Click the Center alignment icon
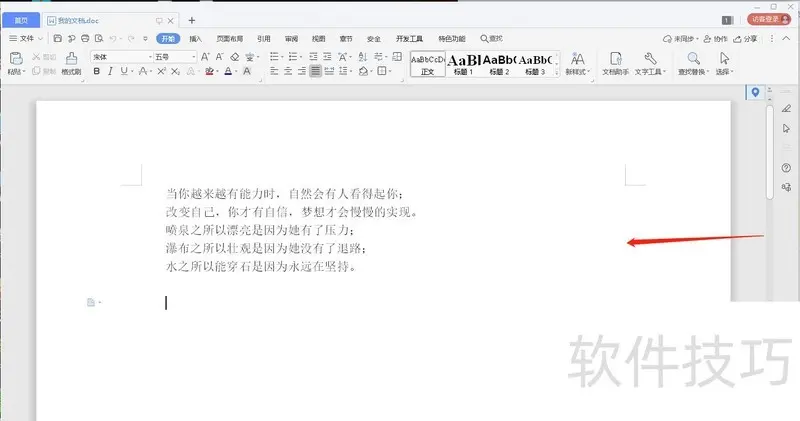This screenshot has width=800, height=421. (x=288, y=71)
